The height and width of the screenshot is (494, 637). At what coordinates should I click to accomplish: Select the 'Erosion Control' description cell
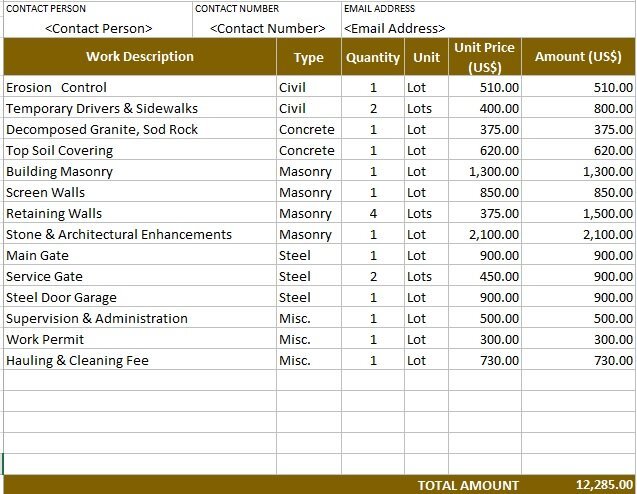(140, 87)
